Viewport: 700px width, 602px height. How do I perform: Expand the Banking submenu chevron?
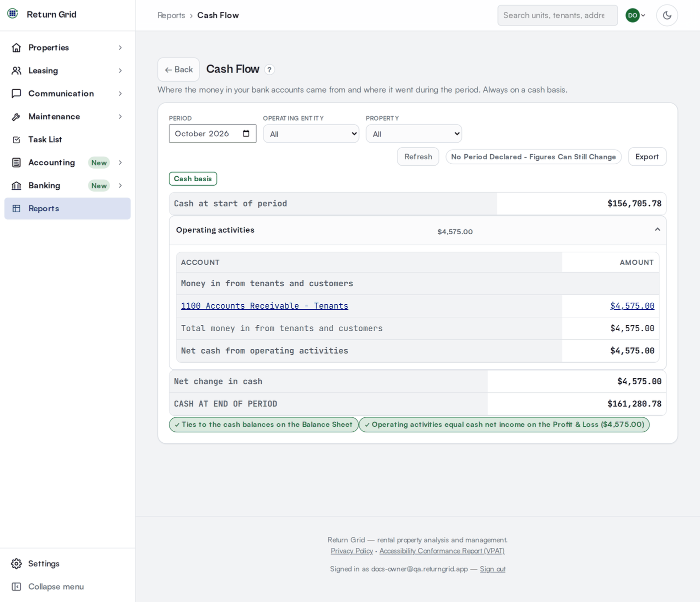(x=120, y=186)
